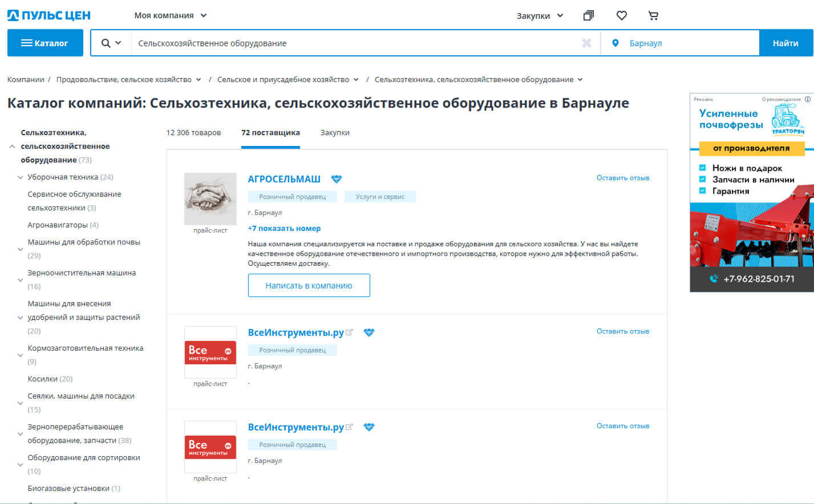Open the Пульс Цен logo homepage
This screenshot has width=814, height=504.
(48, 15)
